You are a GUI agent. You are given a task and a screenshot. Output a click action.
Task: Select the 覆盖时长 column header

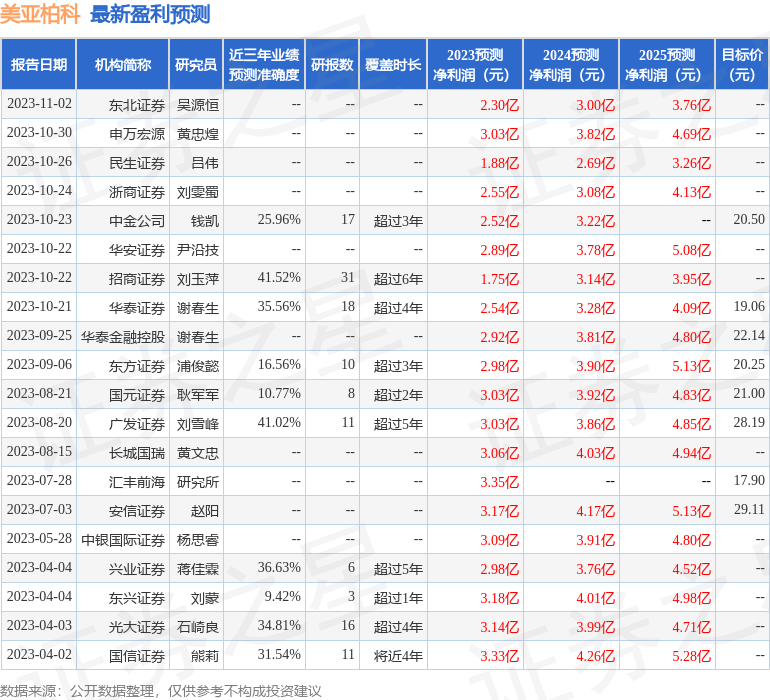point(393,64)
